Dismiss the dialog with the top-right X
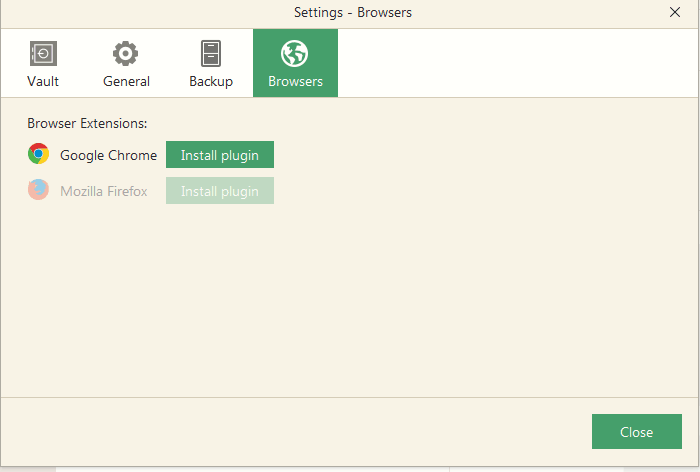Screen dimensions: 700x472 click(x=675, y=12)
